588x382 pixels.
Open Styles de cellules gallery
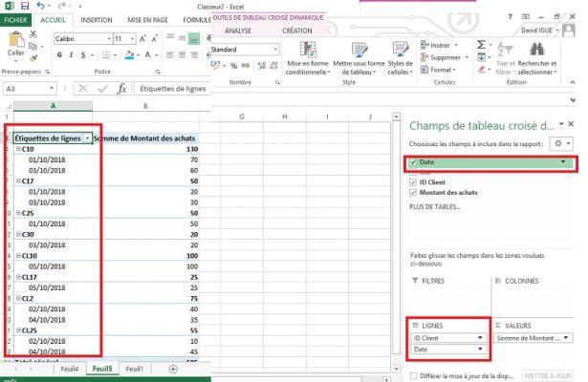(400, 58)
